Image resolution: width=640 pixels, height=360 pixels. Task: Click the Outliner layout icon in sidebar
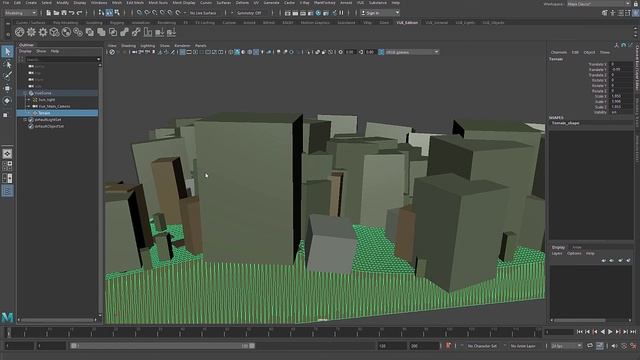tap(7, 191)
